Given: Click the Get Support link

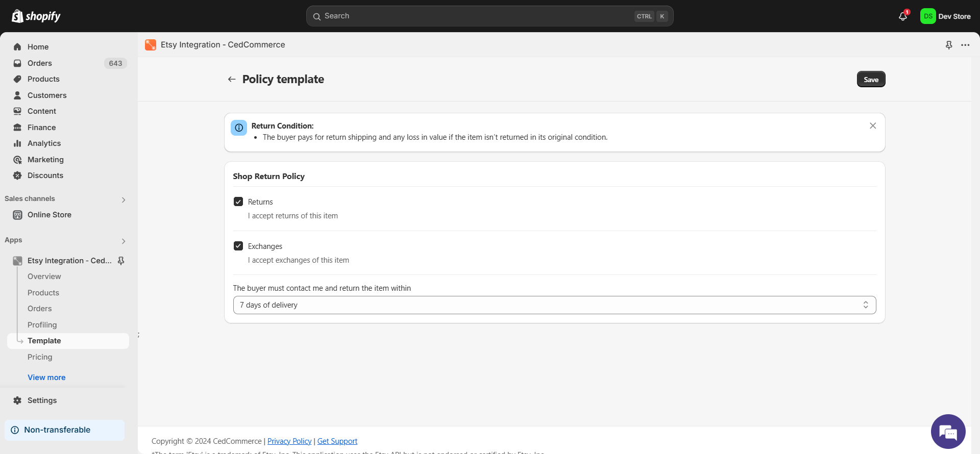Looking at the screenshot, I should pyautogui.click(x=337, y=441).
